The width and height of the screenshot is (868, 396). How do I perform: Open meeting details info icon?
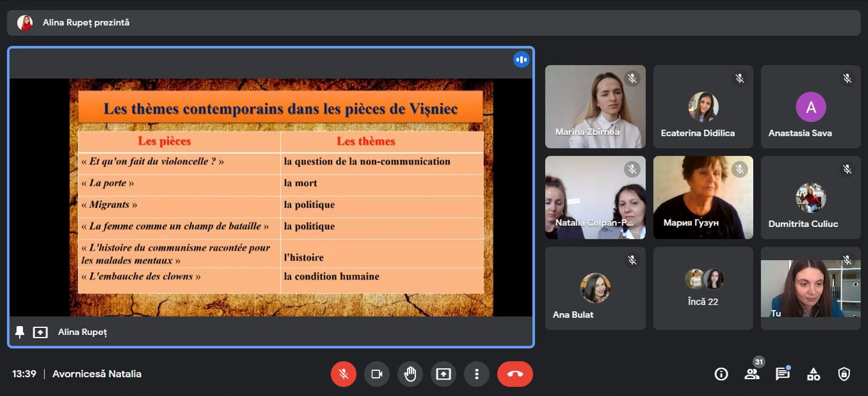tap(721, 374)
